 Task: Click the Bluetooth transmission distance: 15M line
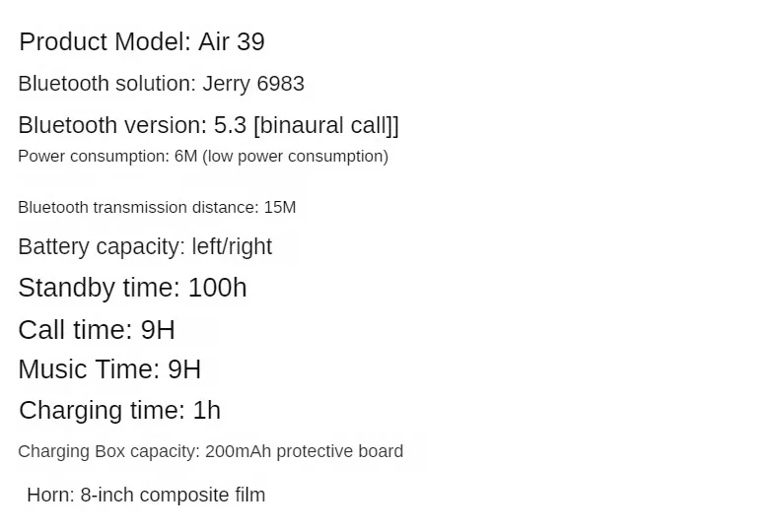[157, 207]
